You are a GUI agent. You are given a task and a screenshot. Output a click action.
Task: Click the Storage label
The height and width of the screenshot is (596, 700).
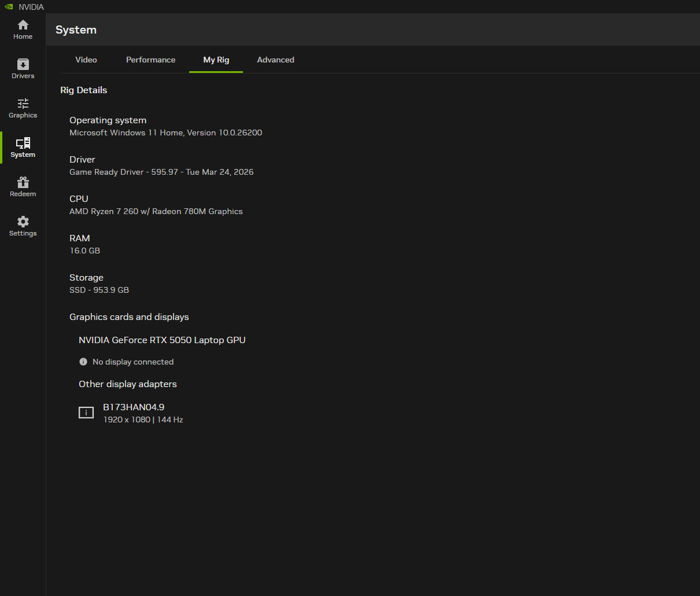(x=86, y=278)
